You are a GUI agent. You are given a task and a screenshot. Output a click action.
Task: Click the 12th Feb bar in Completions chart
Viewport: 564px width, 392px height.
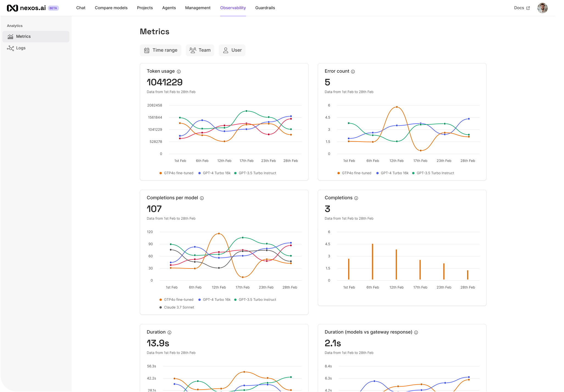coord(396,264)
